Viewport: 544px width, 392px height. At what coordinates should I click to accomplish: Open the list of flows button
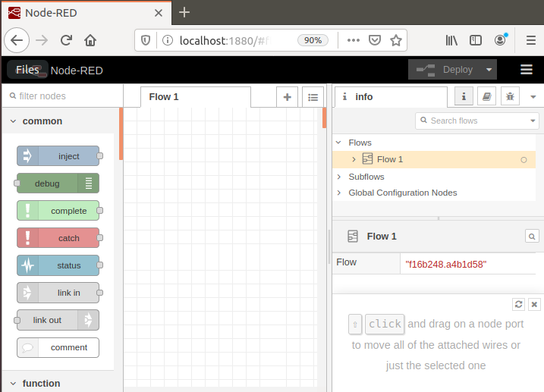coord(313,97)
